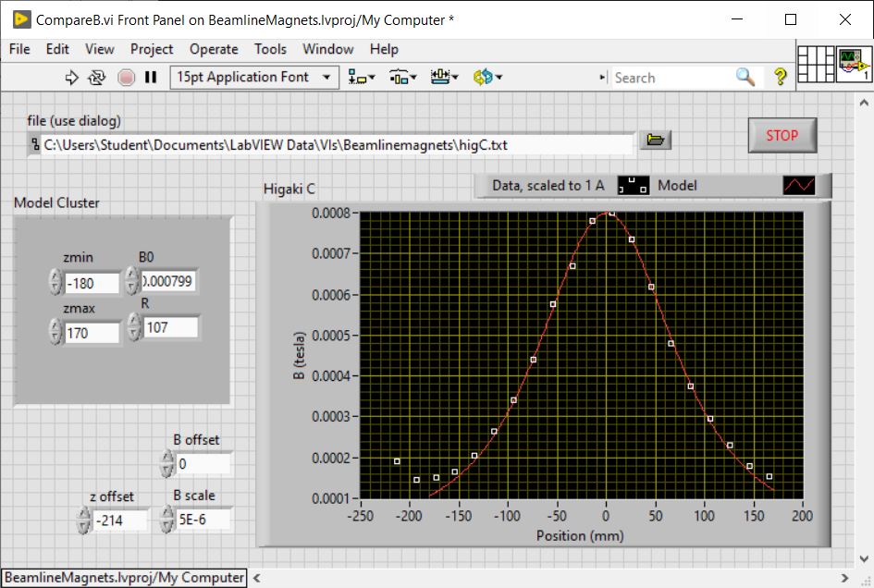Click the Context Help question mark icon
The height and width of the screenshot is (588, 874).
pyautogui.click(x=780, y=78)
